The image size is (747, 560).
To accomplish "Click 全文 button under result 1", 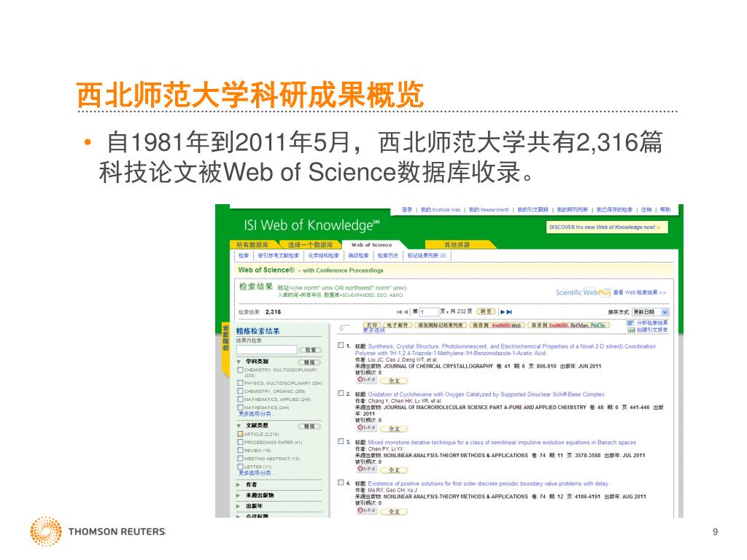I will click(395, 381).
